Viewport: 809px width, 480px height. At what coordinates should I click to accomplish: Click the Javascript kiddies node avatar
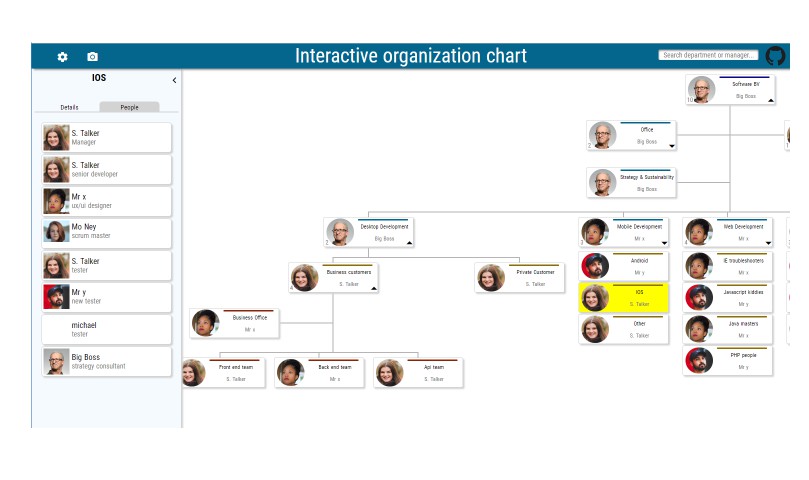[700, 297]
